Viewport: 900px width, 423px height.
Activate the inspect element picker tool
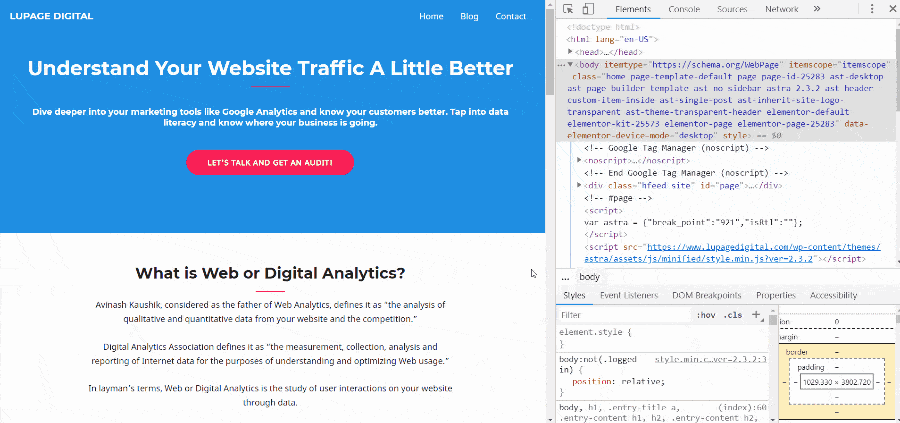coord(568,9)
